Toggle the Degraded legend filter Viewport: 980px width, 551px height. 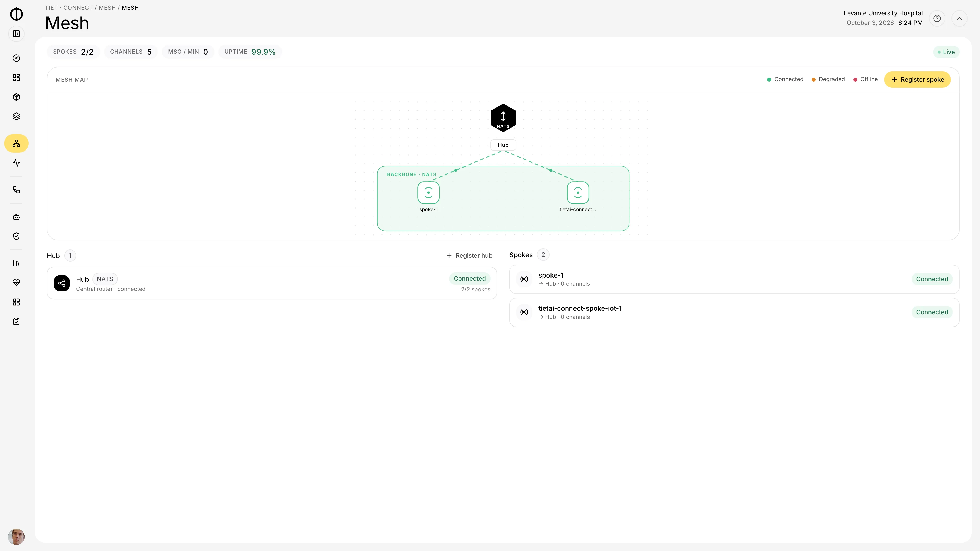pyautogui.click(x=828, y=79)
